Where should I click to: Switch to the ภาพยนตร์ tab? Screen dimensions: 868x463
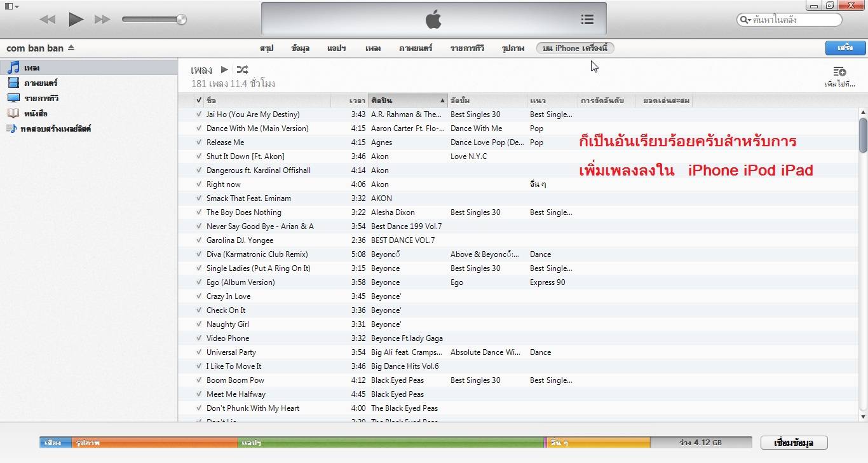tap(416, 48)
